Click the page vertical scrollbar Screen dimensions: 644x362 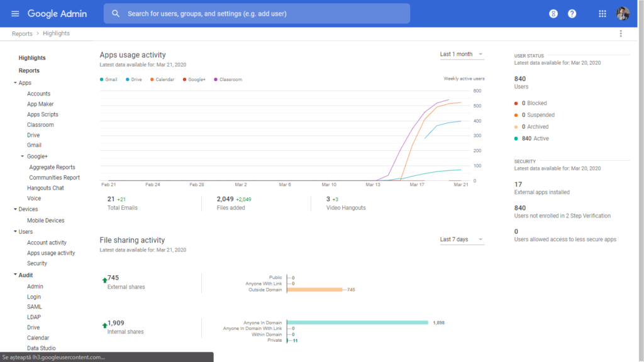point(641,180)
